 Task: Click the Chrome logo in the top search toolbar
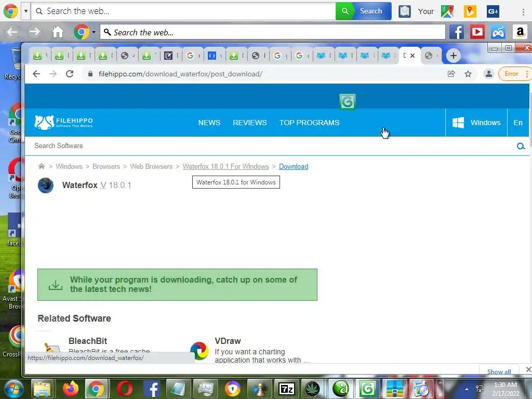click(10, 11)
